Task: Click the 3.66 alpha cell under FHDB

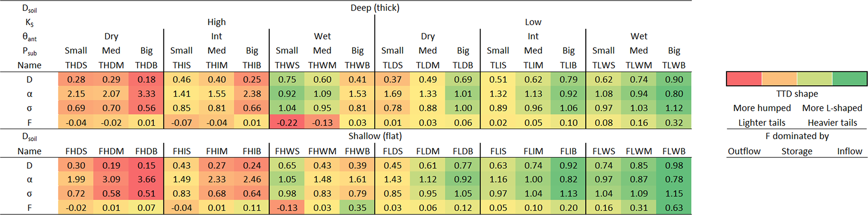Action: (x=146, y=180)
